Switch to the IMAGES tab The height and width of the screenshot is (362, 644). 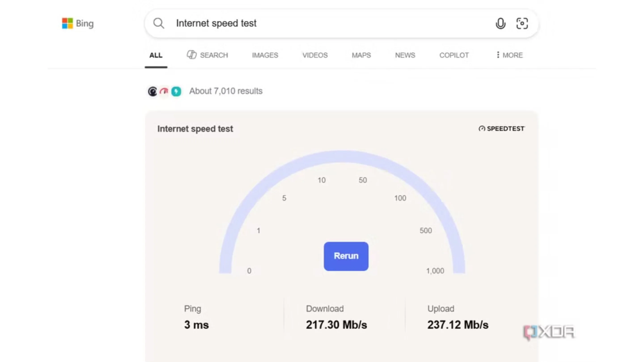pyautogui.click(x=265, y=55)
